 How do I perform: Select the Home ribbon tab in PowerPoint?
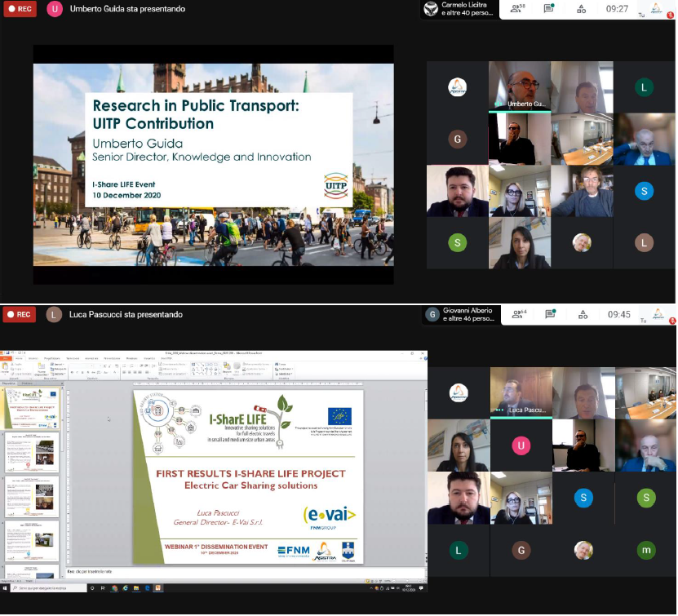(19, 358)
